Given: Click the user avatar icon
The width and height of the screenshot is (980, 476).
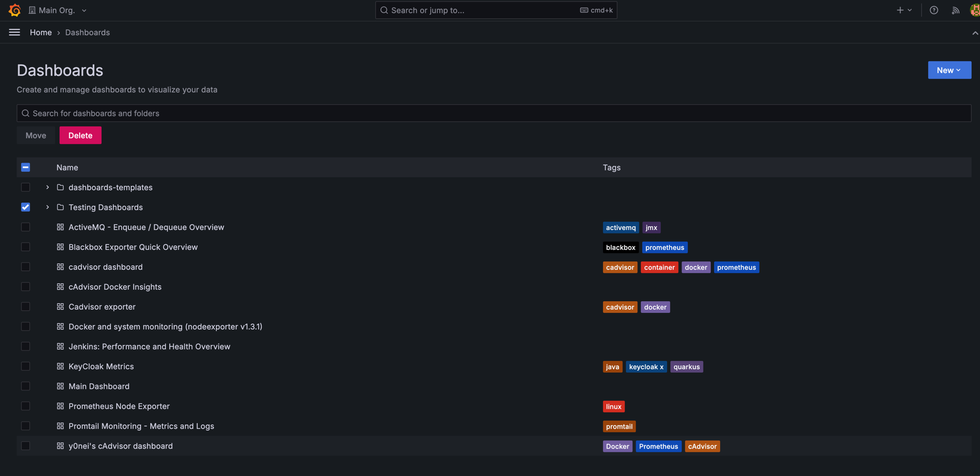Looking at the screenshot, I should tap(974, 10).
